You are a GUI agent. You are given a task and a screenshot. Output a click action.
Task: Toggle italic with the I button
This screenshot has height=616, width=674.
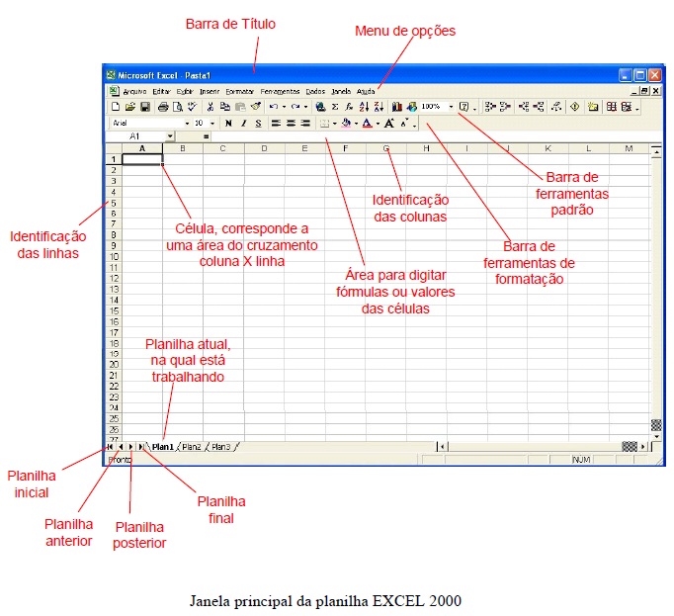click(244, 124)
